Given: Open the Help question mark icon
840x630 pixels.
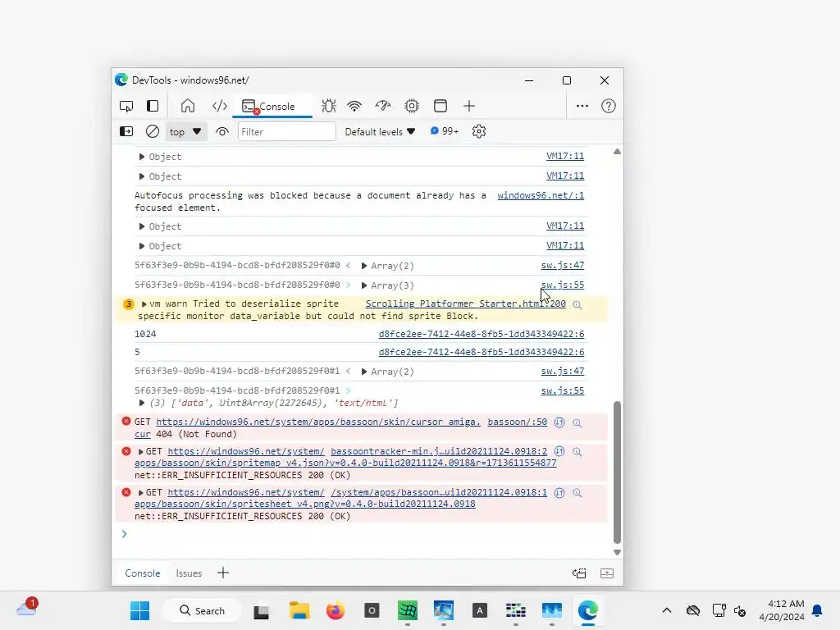Looking at the screenshot, I should tap(609, 106).
